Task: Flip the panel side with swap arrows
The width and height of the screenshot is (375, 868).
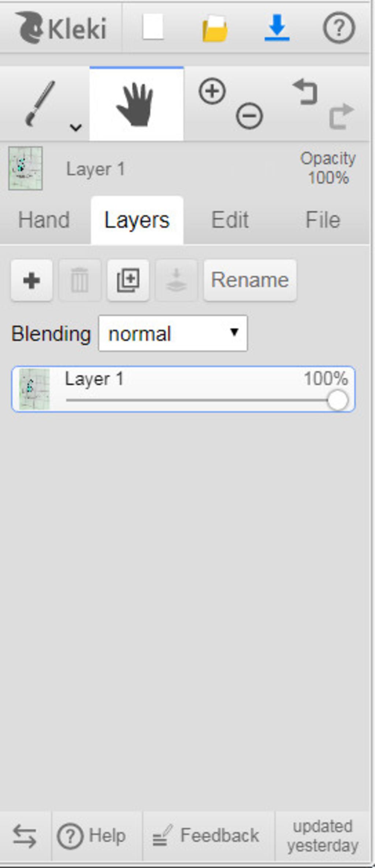Action: 25,836
